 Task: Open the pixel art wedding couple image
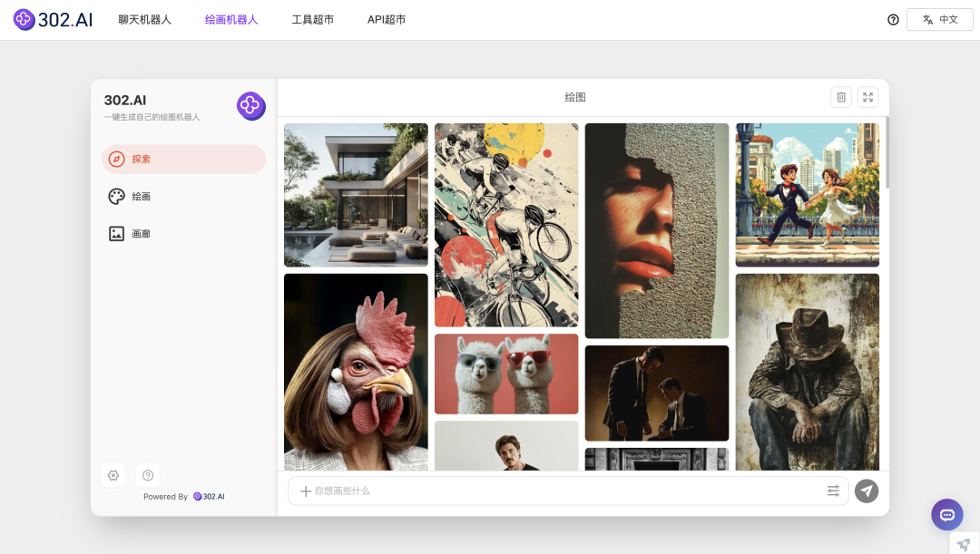808,195
